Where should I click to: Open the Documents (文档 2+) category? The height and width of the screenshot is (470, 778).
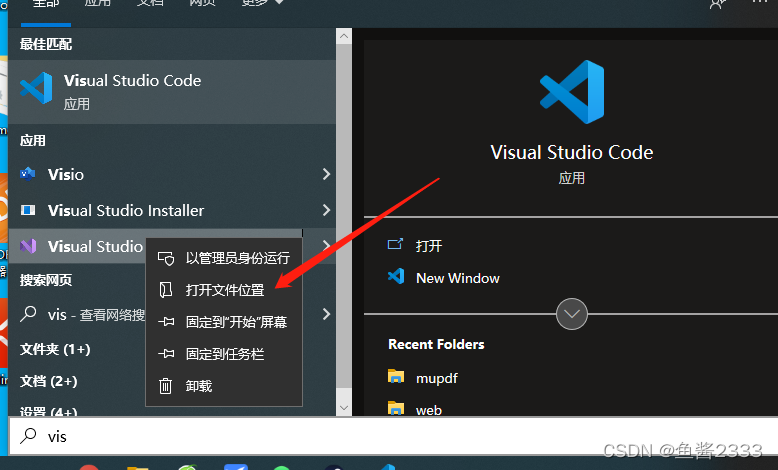pyautogui.click(x=49, y=381)
